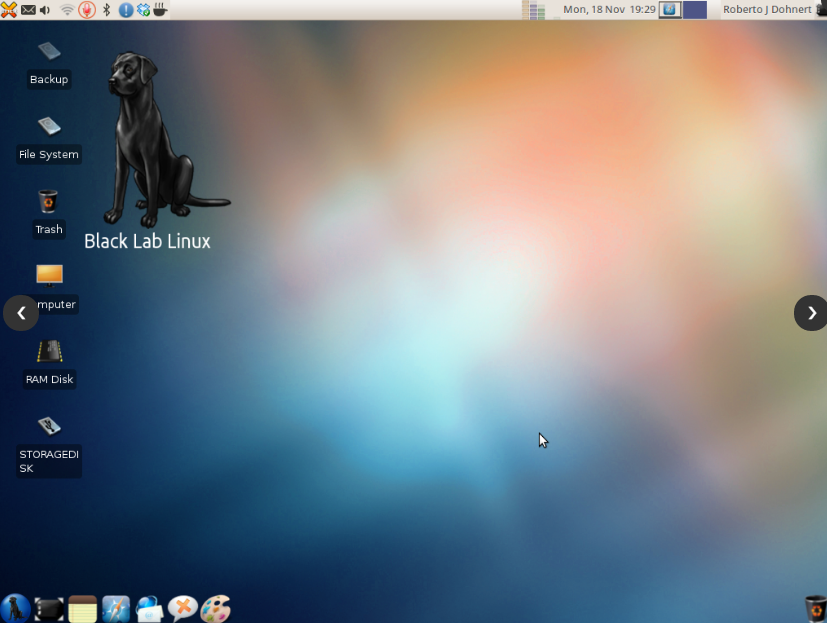Open the globe and envelope mail dock icon
Image resolution: width=827 pixels, height=623 pixels.
[149, 609]
